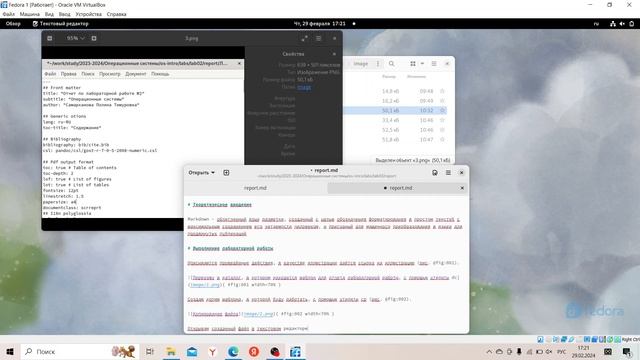Close the Свойства properties panel
This screenshot has height=360, width=640.
334,54
